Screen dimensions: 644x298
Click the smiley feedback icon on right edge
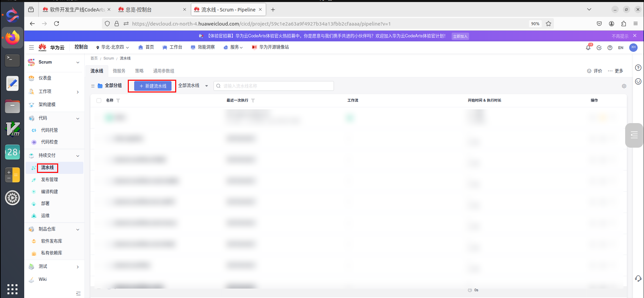[x=638, y=81]
